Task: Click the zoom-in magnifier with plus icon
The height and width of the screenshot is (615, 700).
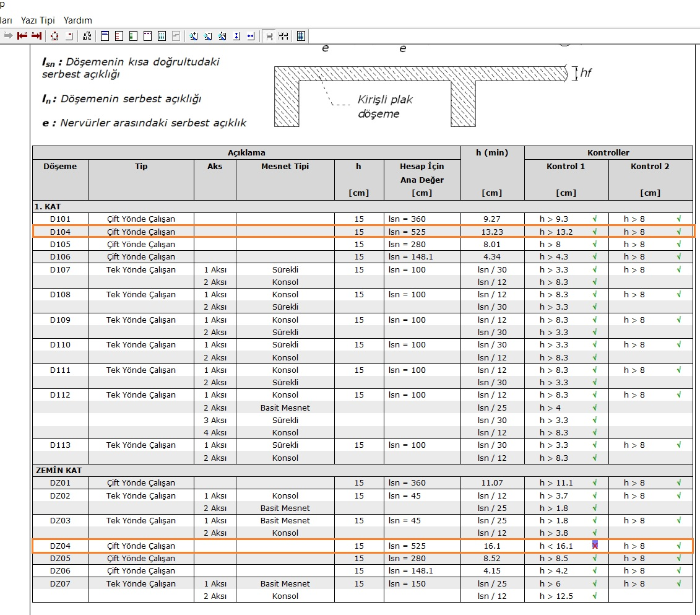Action: pyautogui.click(x=193, y=36)
